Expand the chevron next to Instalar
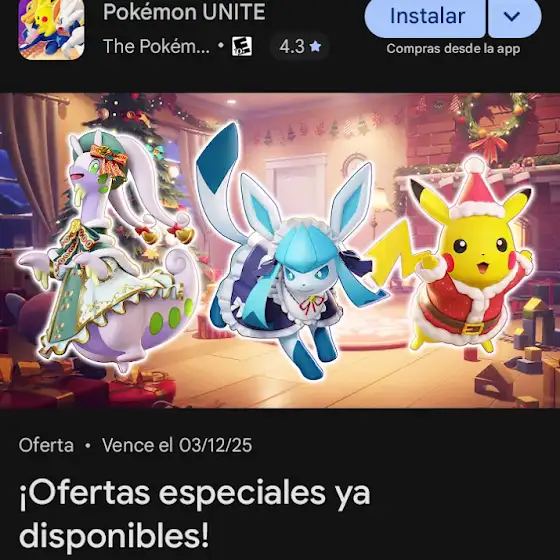The image size is (560, 560). click(x=514, y=17)
